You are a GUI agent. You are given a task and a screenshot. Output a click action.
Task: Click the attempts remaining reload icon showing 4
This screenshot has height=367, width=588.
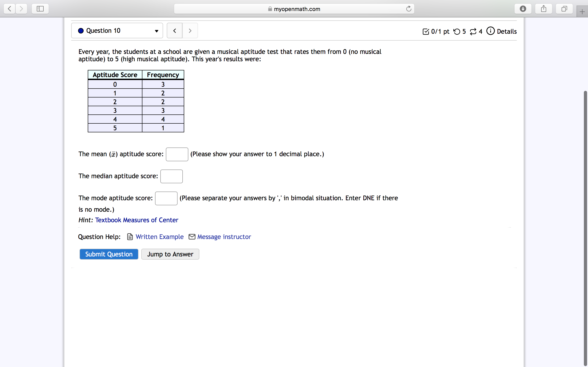pyautogui.click(x=473, y=31)
